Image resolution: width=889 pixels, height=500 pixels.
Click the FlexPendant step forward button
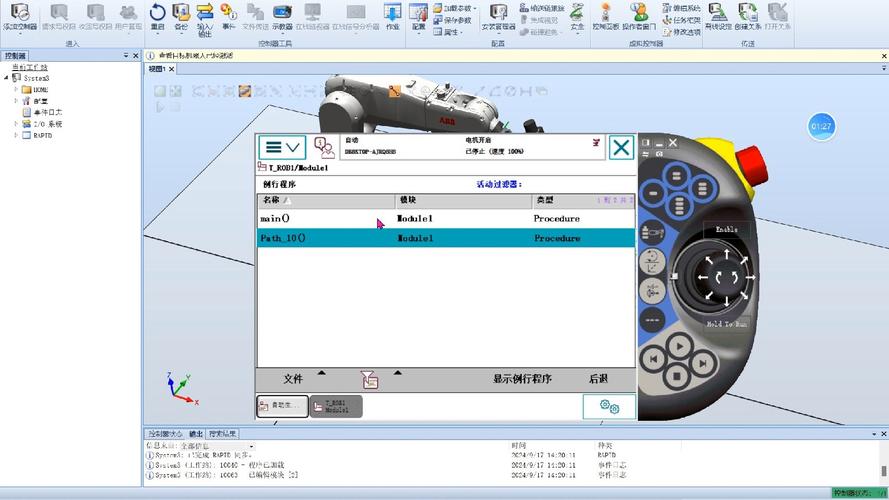click(x=702, y=363)
